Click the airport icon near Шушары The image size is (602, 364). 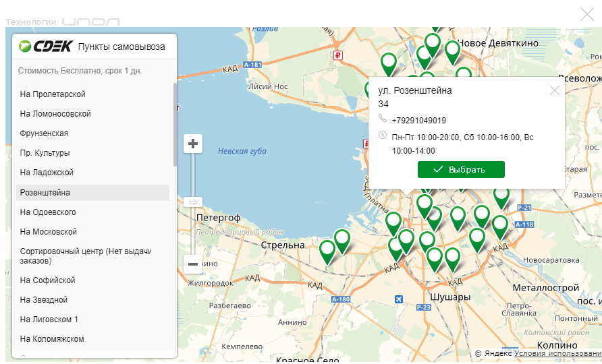(x=399, y=299)
